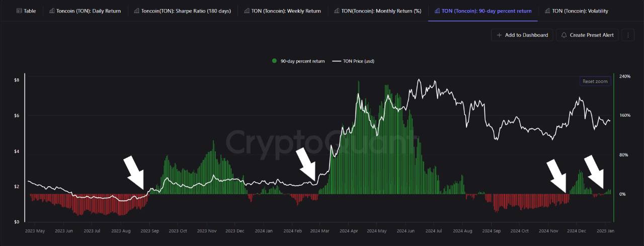Hide the TON Price (usd) legend series

(359, 61)
